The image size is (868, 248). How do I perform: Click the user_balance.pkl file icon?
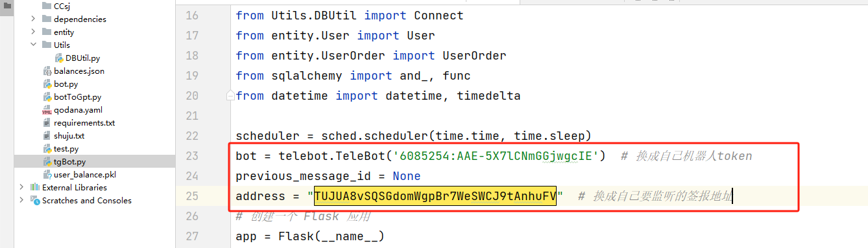[x=47, y=175]
